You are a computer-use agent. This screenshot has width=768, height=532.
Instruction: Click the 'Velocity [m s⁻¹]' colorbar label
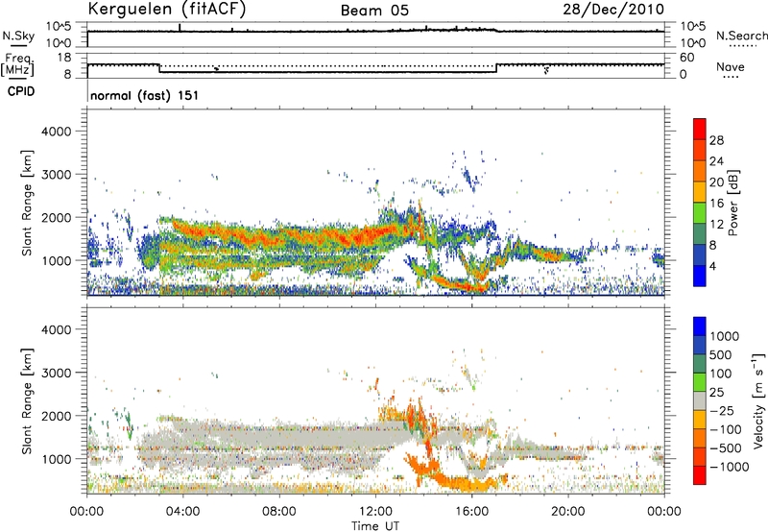[x=758, y=400]
